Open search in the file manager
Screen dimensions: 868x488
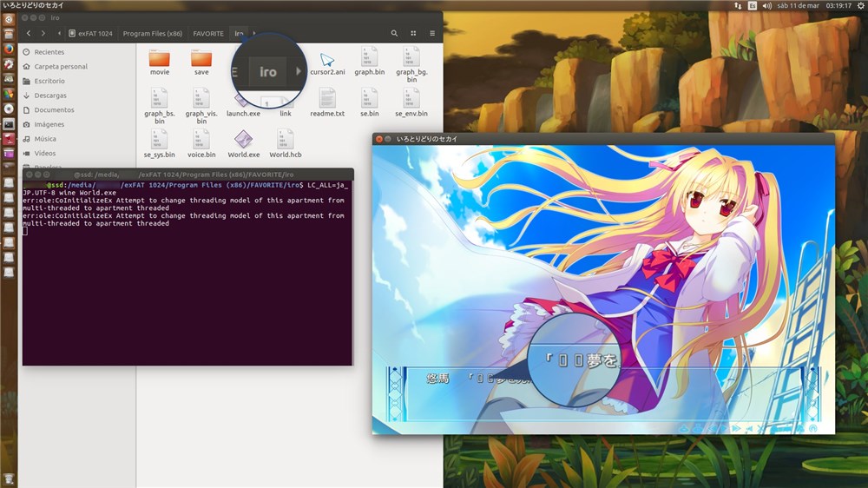394,33
